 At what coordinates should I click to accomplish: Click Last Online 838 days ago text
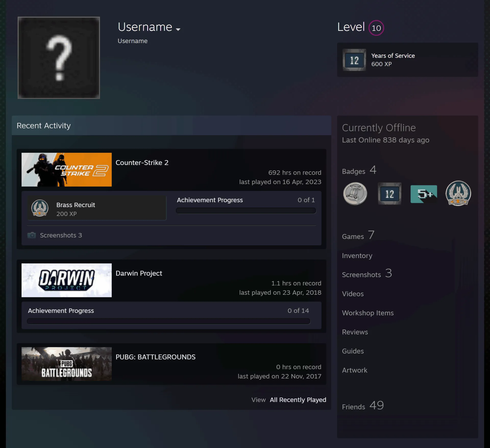click(386, 140)
